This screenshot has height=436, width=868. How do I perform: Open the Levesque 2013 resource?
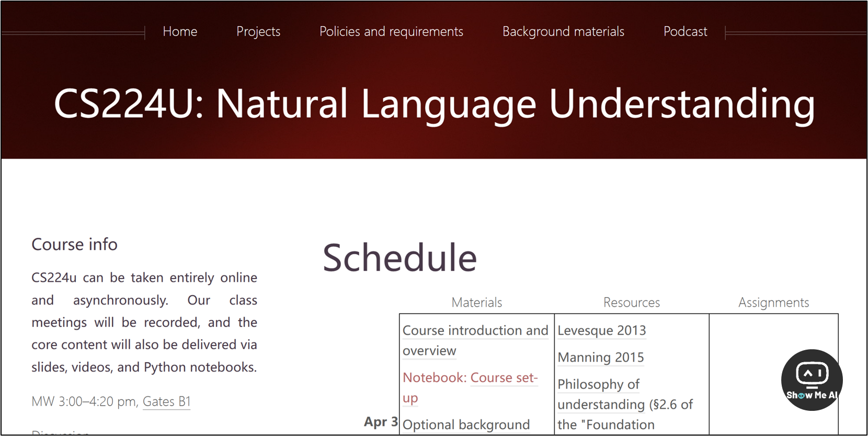click(x=602, y=330)
